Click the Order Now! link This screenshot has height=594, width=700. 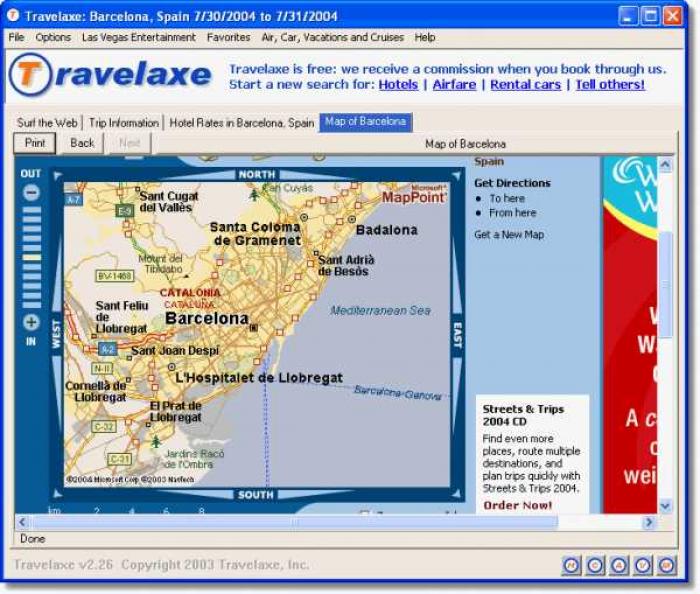(x=518, y=505)
